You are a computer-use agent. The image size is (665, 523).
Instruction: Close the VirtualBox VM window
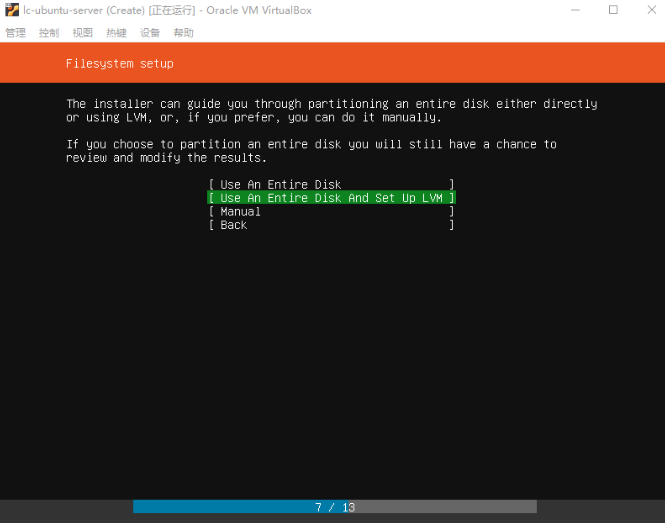651,10
